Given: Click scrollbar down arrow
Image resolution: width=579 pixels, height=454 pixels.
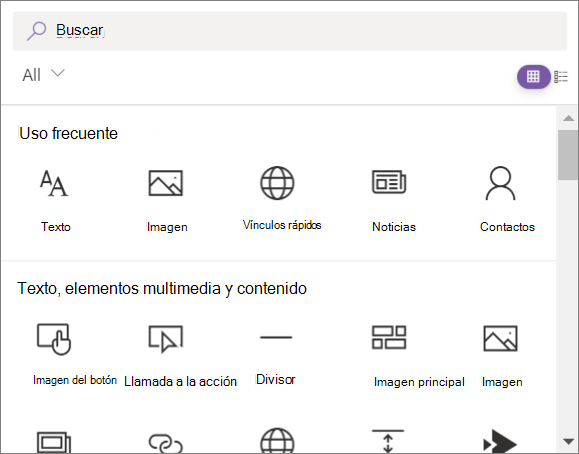Looking at the screenshot, I should click(568, 441).
